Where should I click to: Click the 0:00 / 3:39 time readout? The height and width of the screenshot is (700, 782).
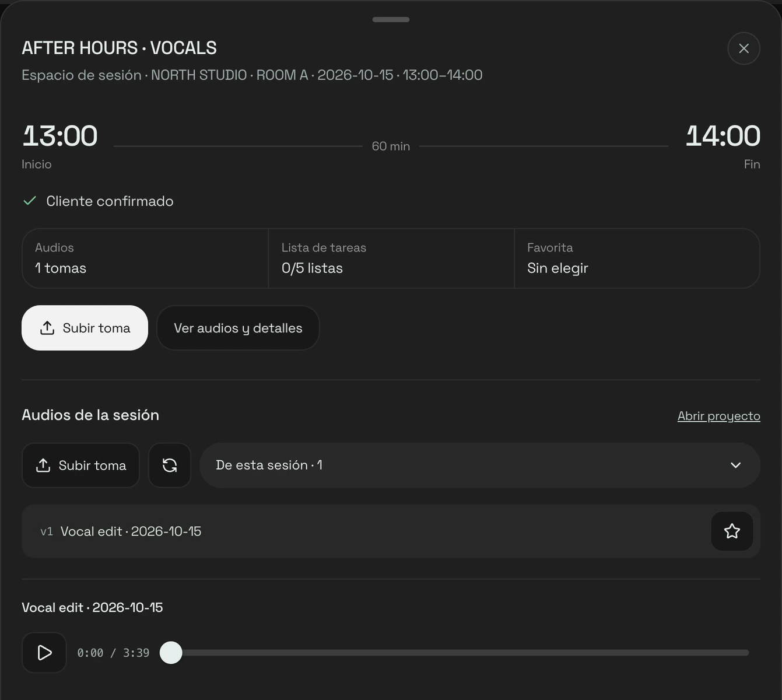[113, 653]
